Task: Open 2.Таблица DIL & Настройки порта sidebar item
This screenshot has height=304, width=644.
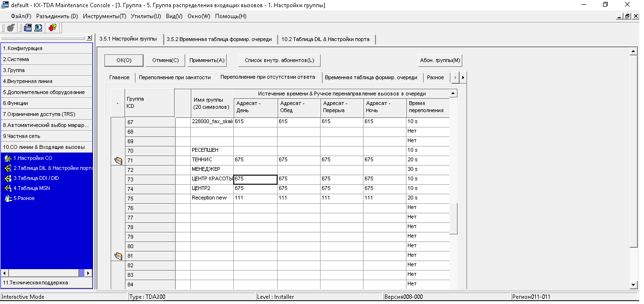Action: click(x=49, y=168)
